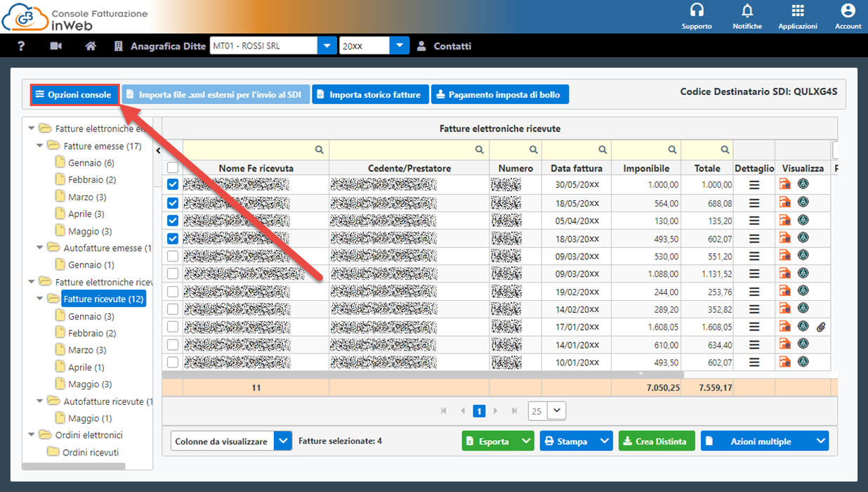This screenshot has width=868, height=492.
Task: Open Dettaglio menu for the 19/02 invoice
Action: click(754, 291)
